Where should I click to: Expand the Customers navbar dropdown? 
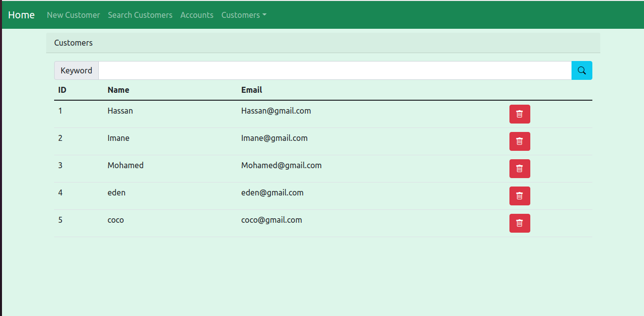[x=244, y=15]
